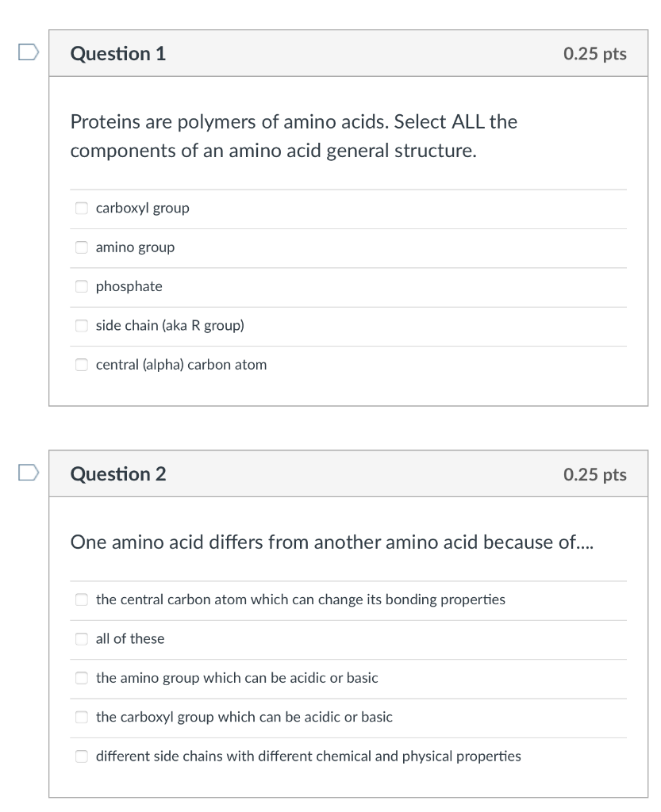The height and width of the screenshot is (812, 661).
Task: Click the 'phosphate' answer label text
Action: tap(129, 286)
